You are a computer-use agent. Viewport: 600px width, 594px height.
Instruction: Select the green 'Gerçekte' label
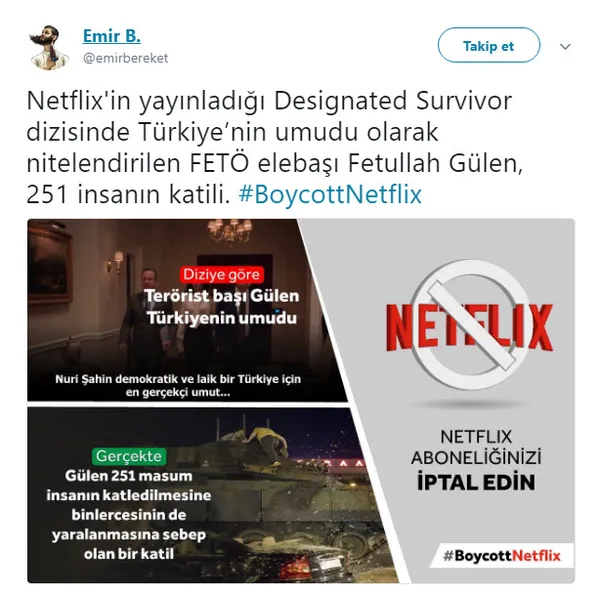tap(129, 456)
